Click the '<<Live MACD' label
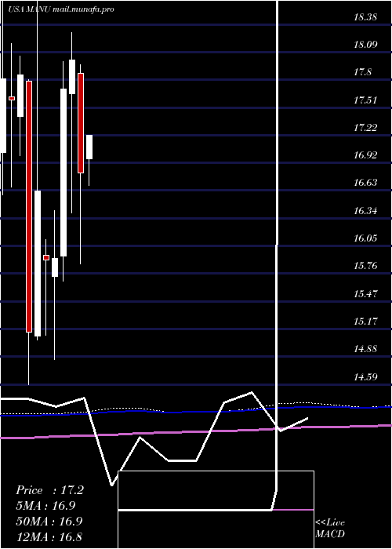 (330, 529)
